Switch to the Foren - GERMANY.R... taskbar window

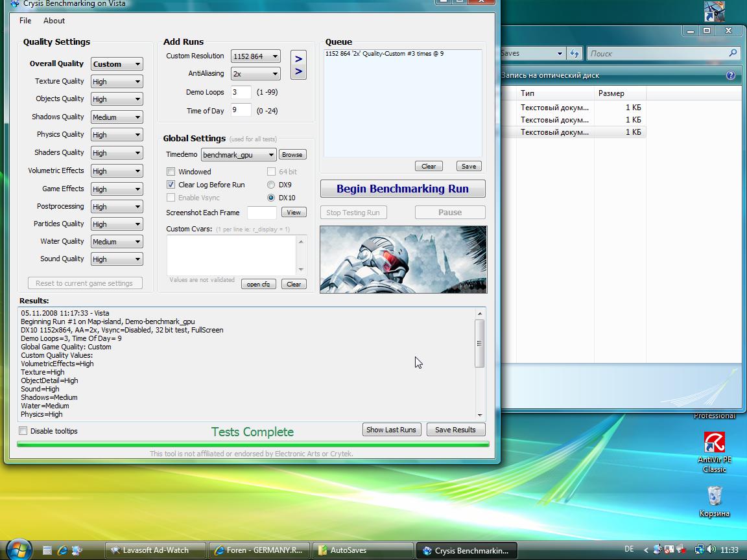coord(259,550)
